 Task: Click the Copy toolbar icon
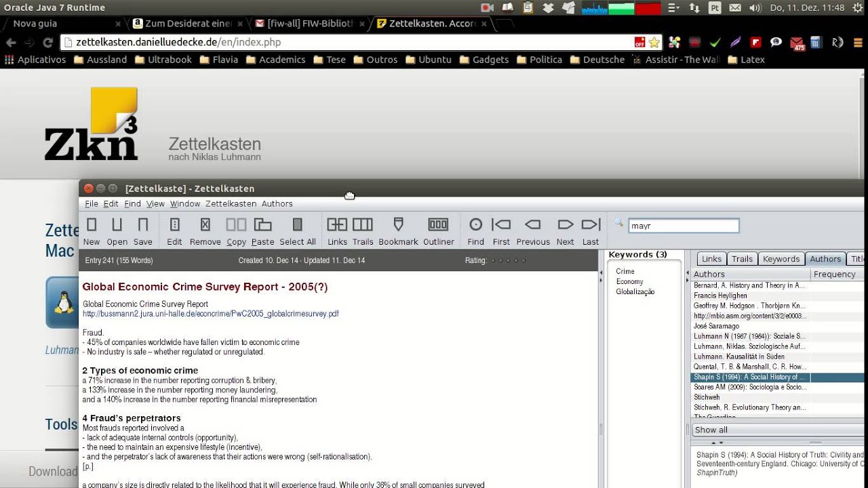(x=236, y=224)
